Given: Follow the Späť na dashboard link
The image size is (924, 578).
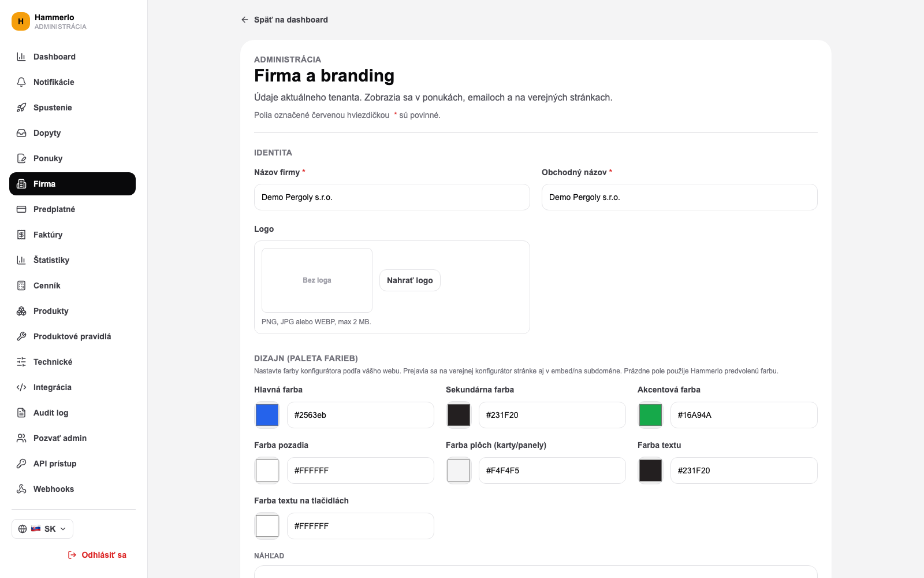Looking at the screenshot, I should pyautogui.click(x=284, y=20).
